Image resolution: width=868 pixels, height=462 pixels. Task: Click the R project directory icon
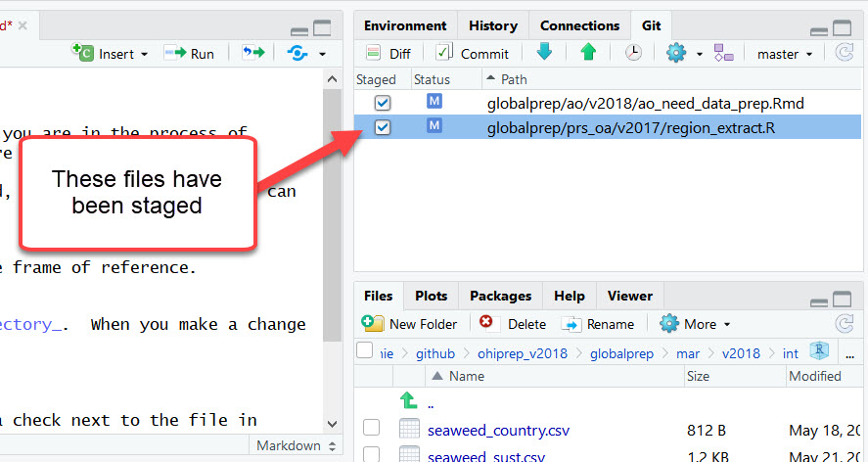pos(819,350)
